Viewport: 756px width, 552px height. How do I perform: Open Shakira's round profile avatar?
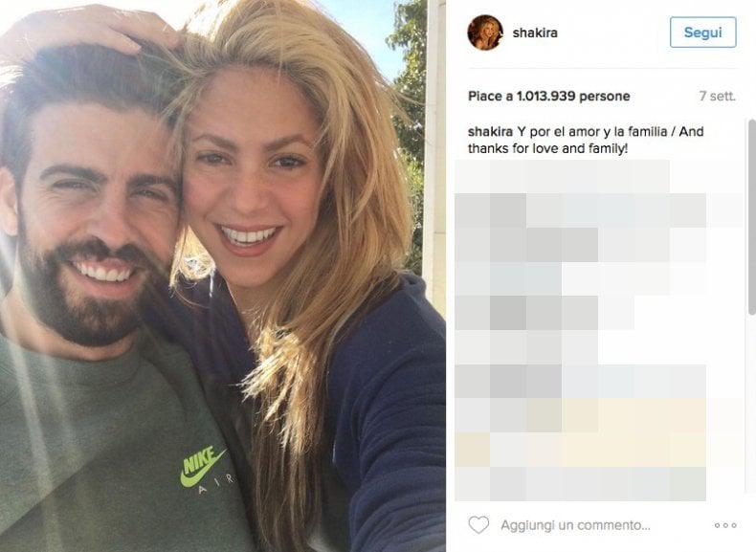coord(485,33)
